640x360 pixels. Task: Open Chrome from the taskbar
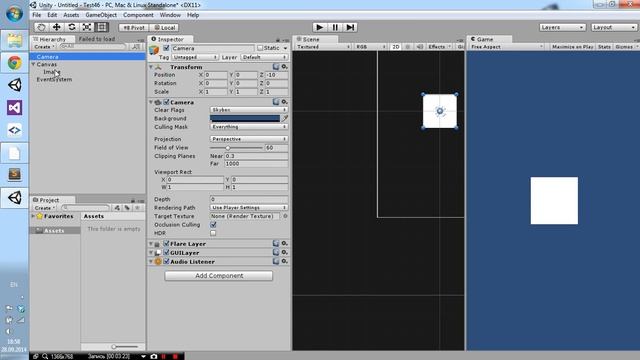pyautogui.click(x=15, y=63)
